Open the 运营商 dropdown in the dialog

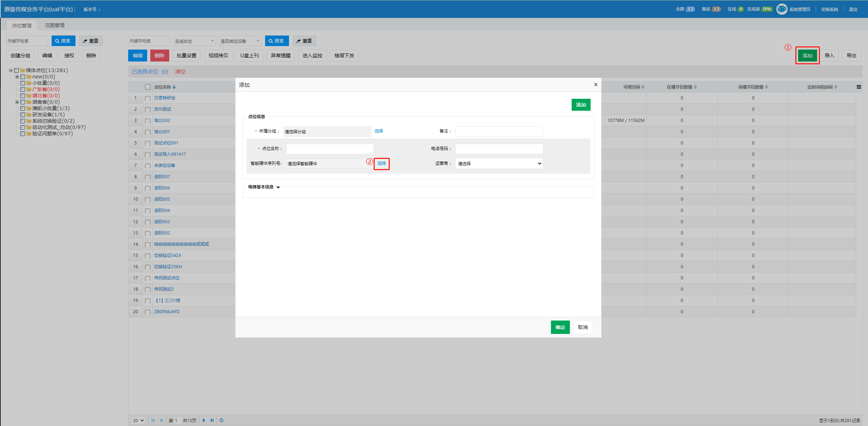[x=499, y=163]
